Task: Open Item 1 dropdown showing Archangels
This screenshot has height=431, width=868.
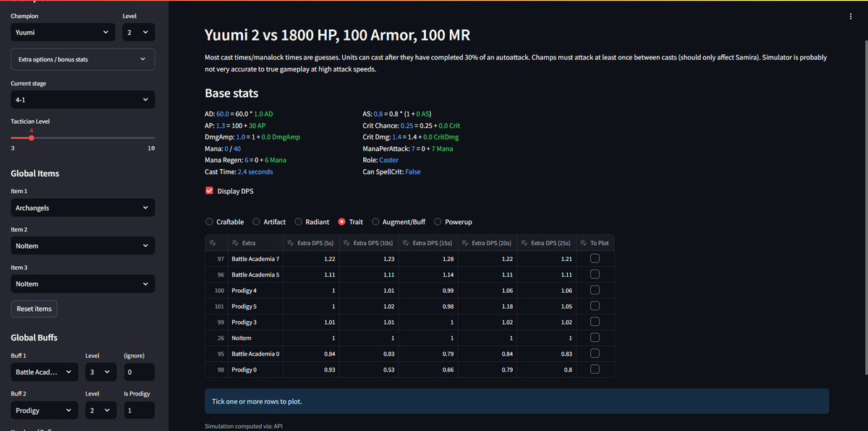Action: pos(82,208)
